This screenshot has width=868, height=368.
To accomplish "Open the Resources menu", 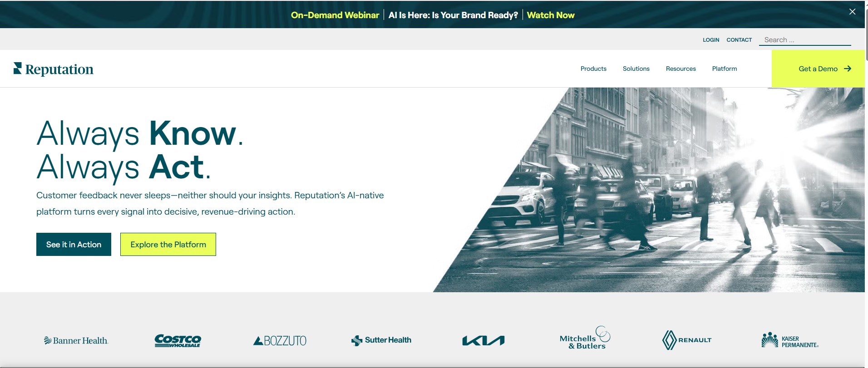I will click(x=681, y=69).
